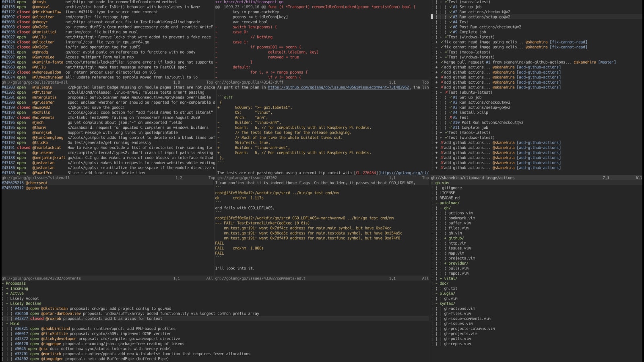Open gh-issue-comments.vim syntax file
Screen dimensions: 644x362
coord(467,319)
